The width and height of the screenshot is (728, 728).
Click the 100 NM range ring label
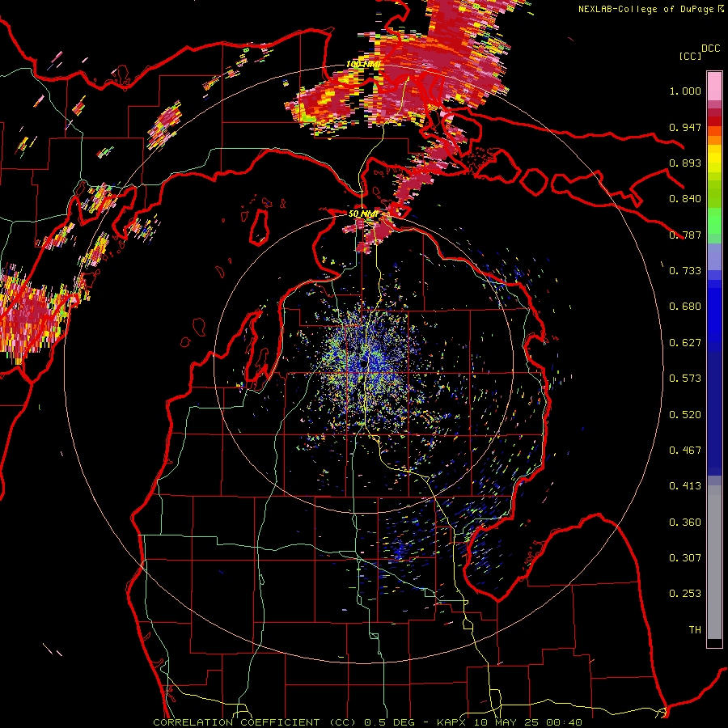pos(363,64)
